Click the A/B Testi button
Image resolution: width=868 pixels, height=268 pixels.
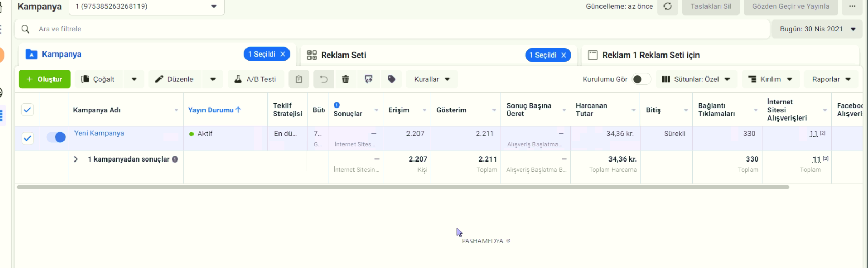coord(255,79)
